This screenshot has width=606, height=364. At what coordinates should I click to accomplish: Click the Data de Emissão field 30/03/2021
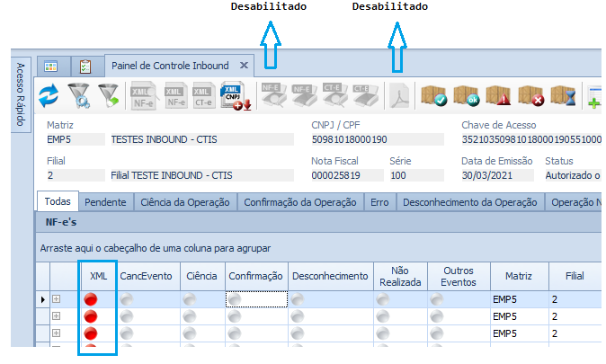(497, 175)
